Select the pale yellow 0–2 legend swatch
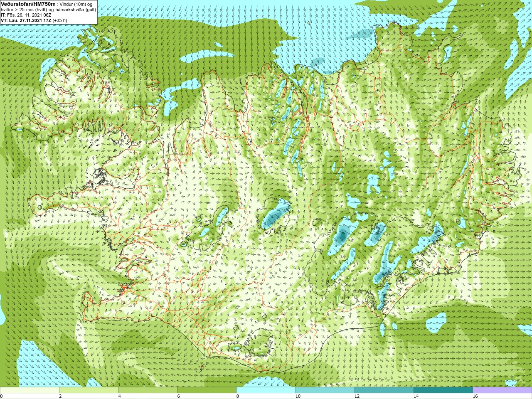The image size is (532, 399). point(30,390)
